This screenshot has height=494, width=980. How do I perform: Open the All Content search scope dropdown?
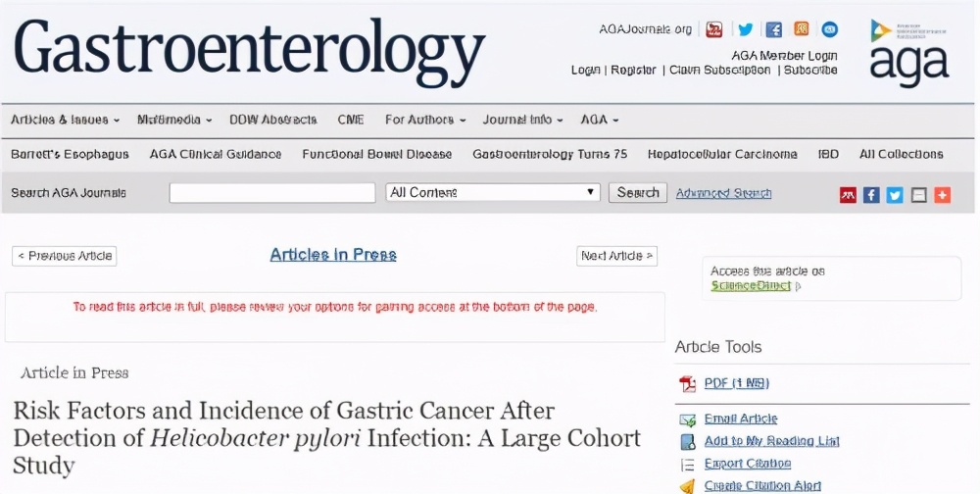(x=493, y=193)
